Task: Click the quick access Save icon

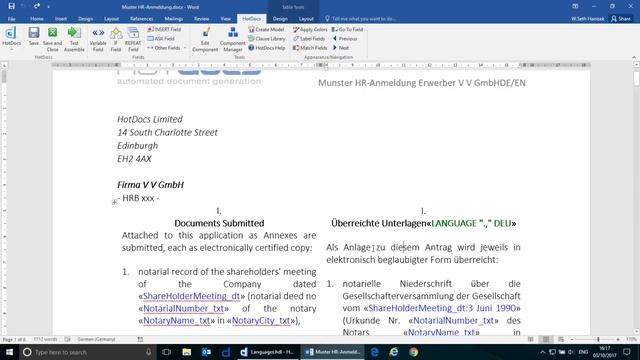Action: tap(11, 6)
